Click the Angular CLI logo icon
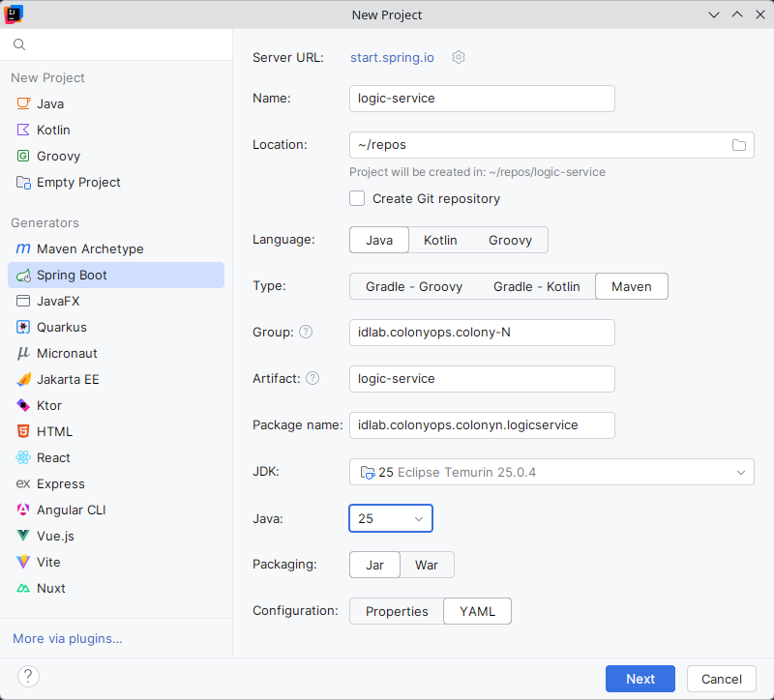Screen dimensions: 774x700 point(23,510)
